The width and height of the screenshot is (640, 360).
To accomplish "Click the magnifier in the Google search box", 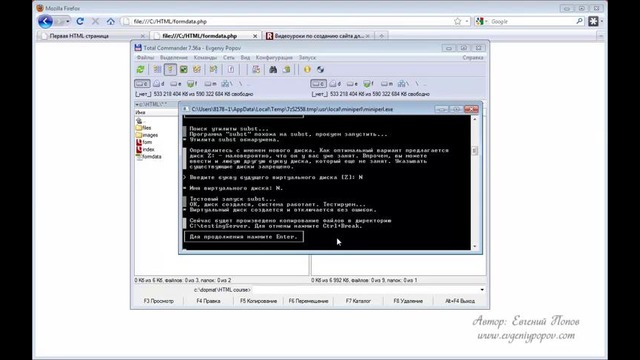I will point(579,21).
